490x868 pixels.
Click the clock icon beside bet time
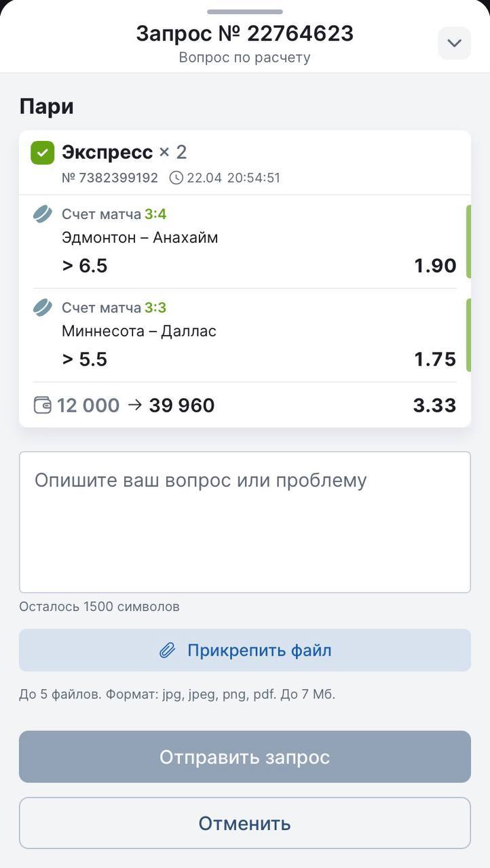click(176, 178)
